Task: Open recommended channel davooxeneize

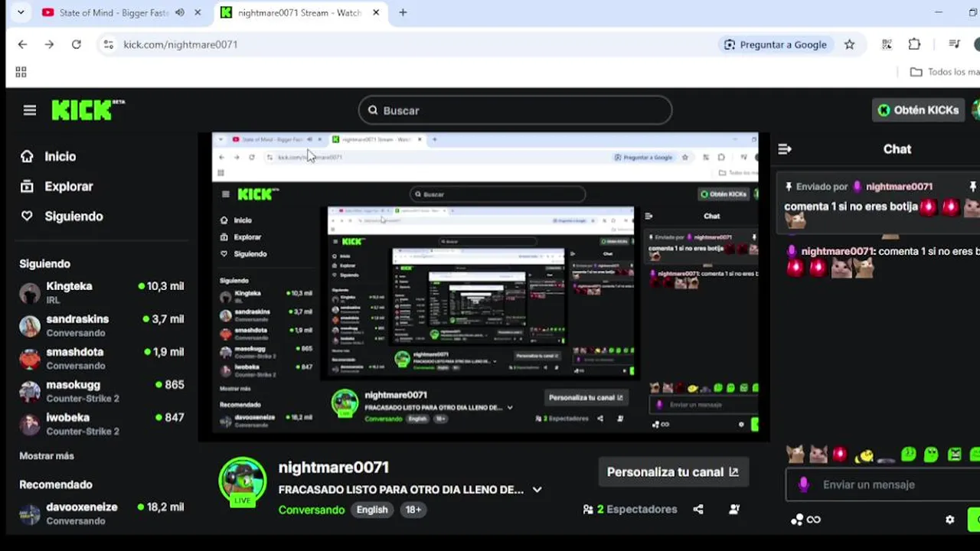Action: click(x=102, y=514)
